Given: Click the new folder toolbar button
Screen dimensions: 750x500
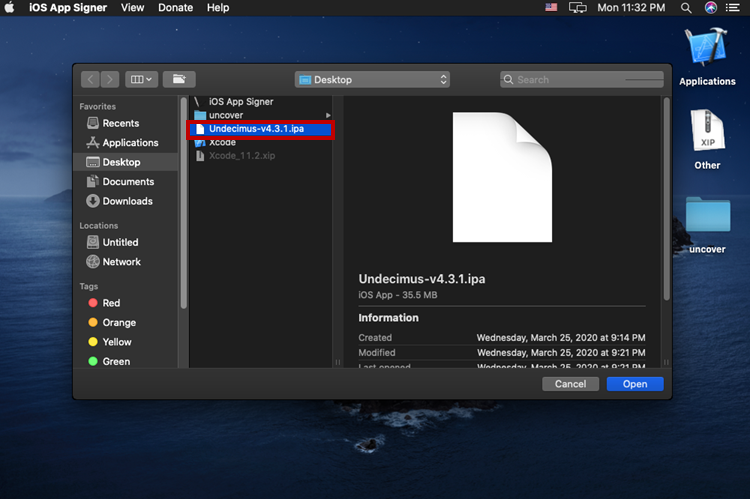Looking at the screenshot, I should 179,79.
